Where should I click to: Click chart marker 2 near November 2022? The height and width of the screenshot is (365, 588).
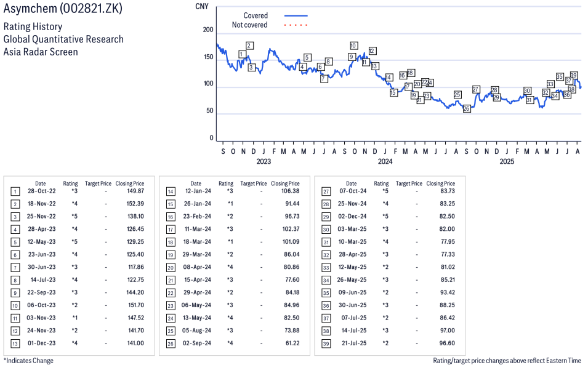click(249, 46)
